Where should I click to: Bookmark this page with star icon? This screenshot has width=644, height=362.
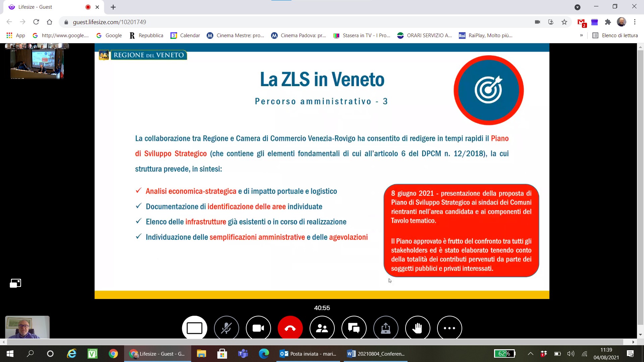[564, 22]
